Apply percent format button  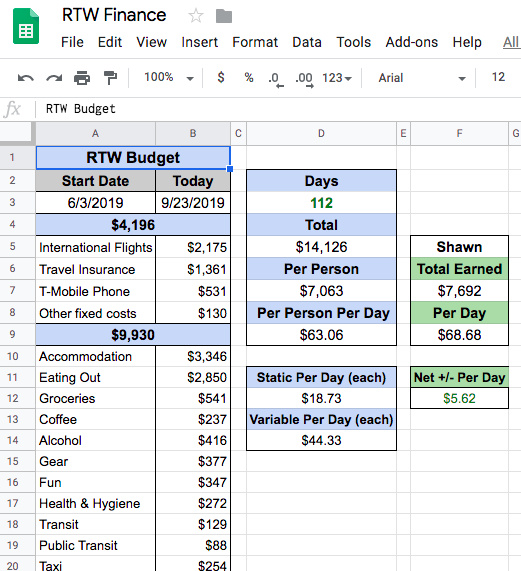tap(249, 78)
